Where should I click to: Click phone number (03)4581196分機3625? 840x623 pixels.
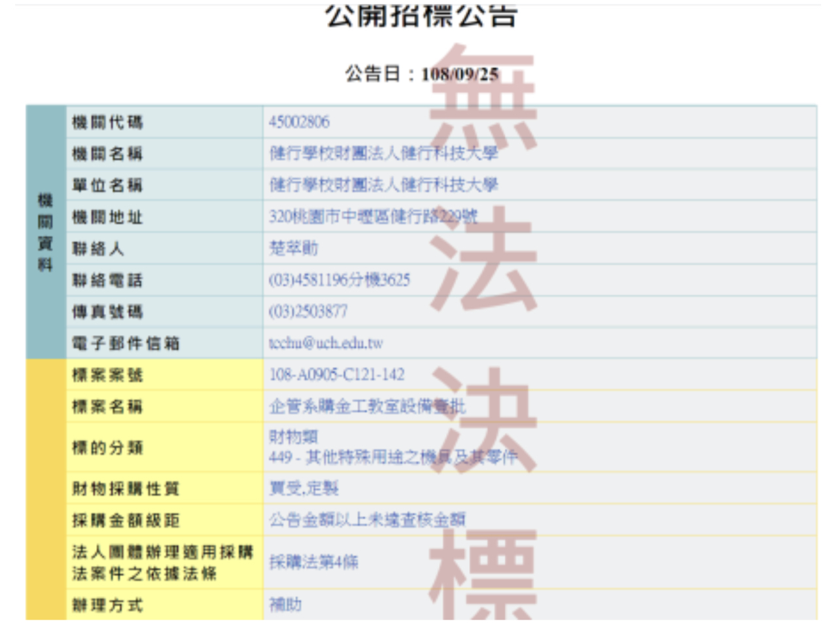340,281
